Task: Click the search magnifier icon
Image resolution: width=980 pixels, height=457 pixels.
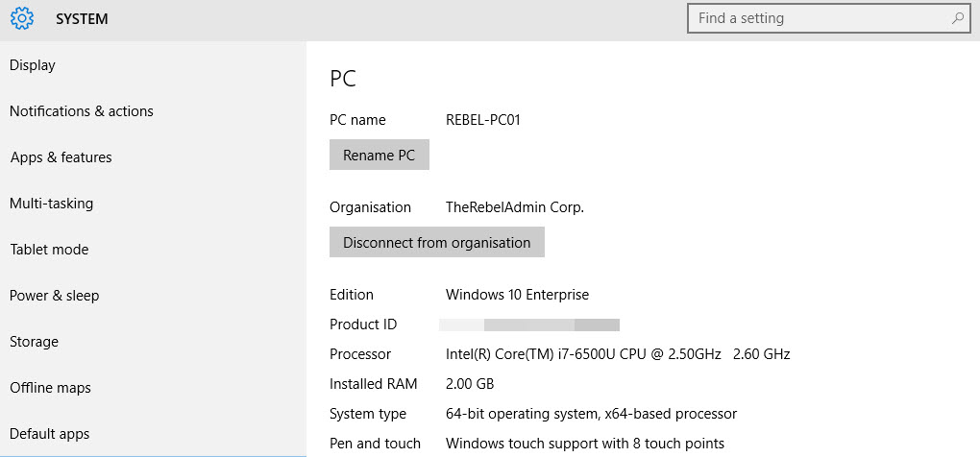Action: point(957,18)
